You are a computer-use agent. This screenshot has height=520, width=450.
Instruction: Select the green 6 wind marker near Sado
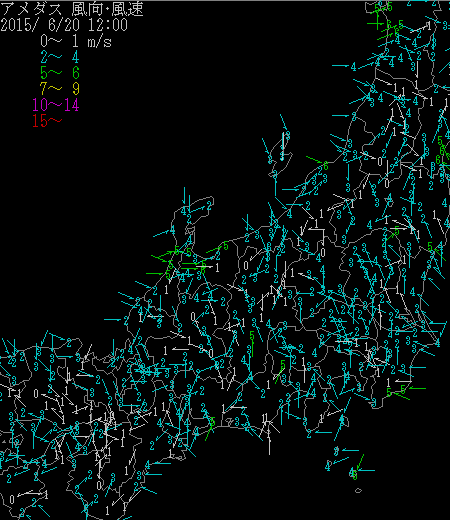click(325, 165)
